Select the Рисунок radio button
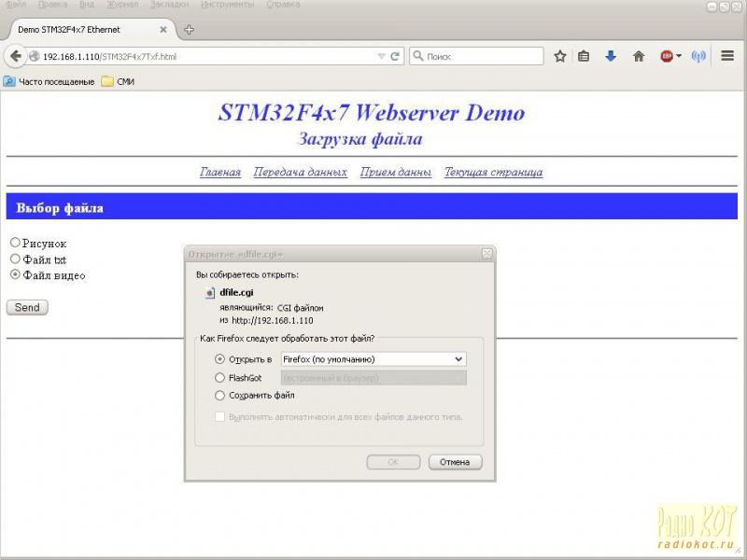 coord(15,243)
